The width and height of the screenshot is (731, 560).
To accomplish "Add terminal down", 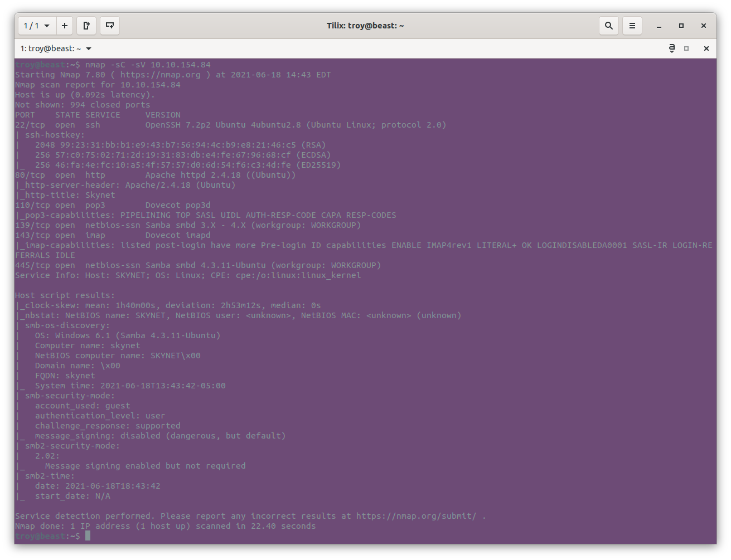I will pyautogui.click(x=110, y=26).
